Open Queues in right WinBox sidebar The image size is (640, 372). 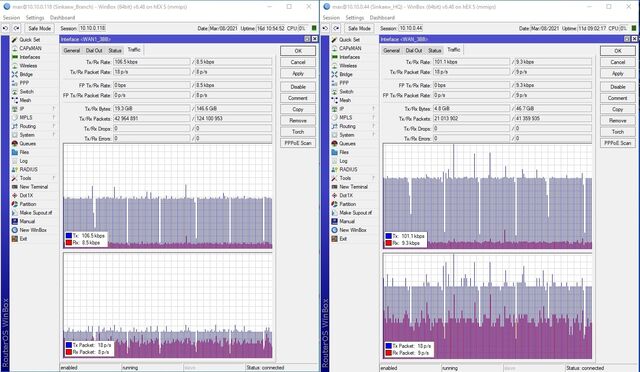(x=344, y=143)
